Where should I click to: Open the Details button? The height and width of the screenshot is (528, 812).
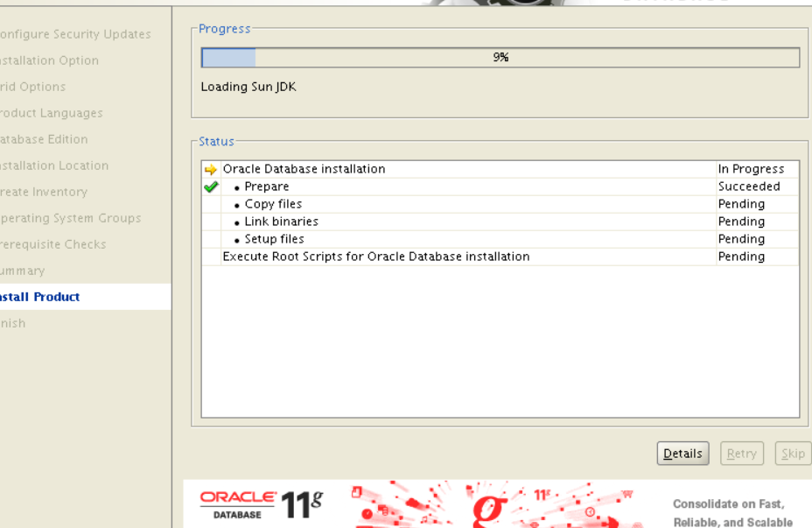(x=682, y=454)
